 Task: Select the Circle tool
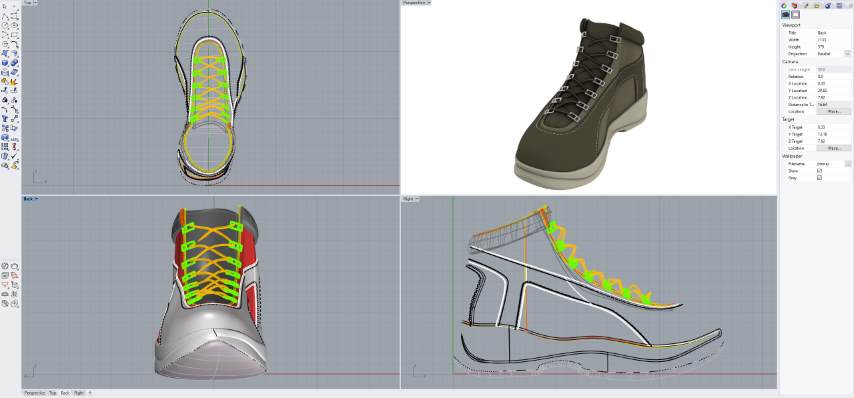(5, 25)
